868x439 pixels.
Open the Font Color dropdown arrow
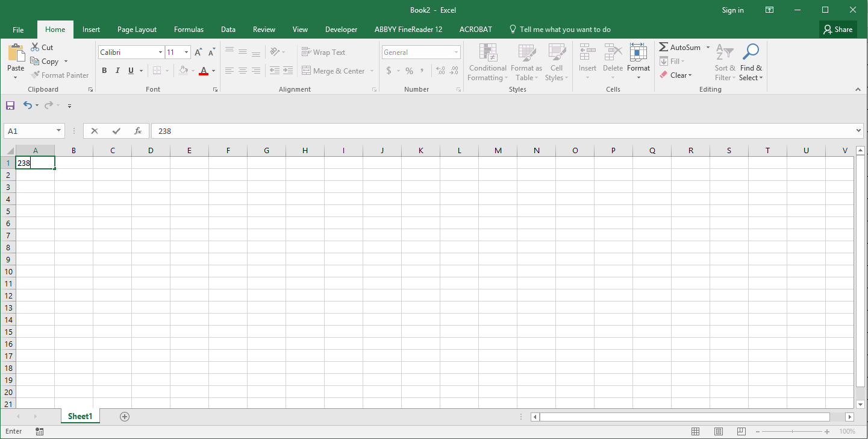tap(213, 71)
